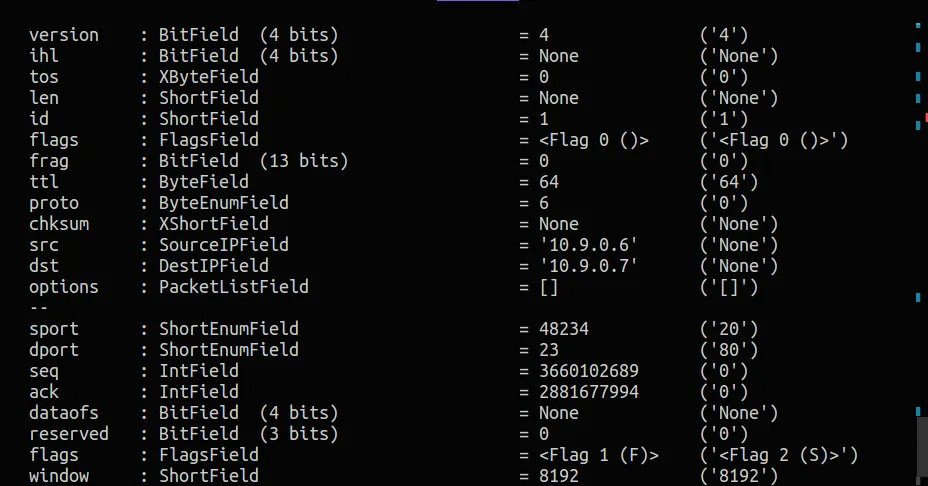Click the 'version' field name
This screenshot has height=486, width=928.
[64, 35]
